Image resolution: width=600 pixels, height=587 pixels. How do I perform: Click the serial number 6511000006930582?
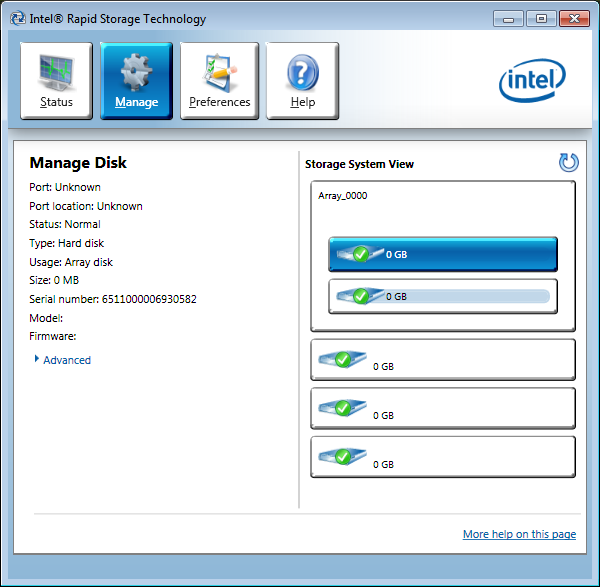(149, 299)
